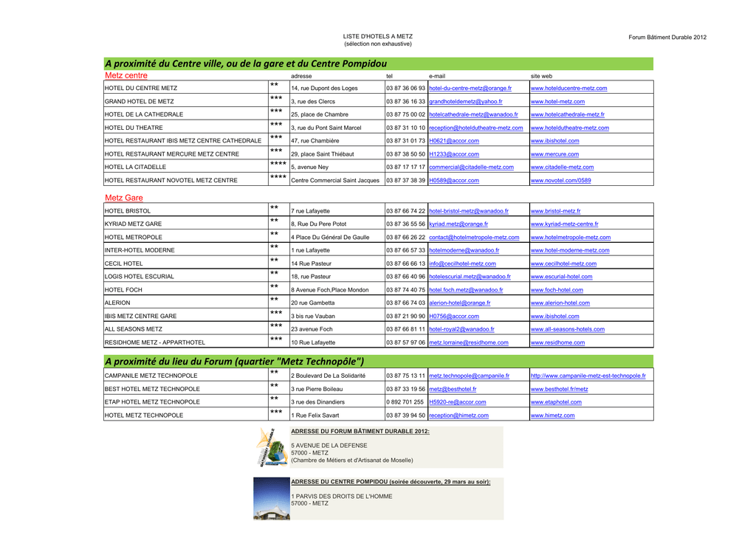Image resolution: width=756 pixels, height=535 pixels.
Task: Visit www.escurial-hotel.com
Action: [x=561, y=277]
